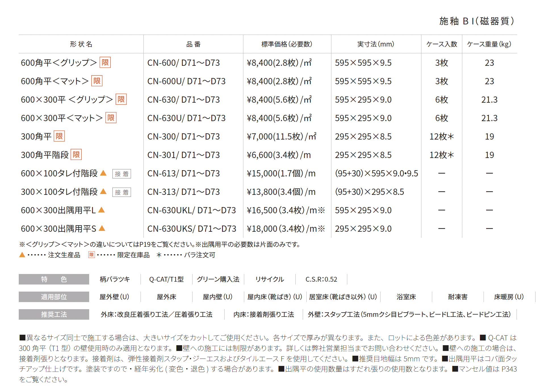The width and height of the screenshot is (556, 392).
Task: Click the 接着 badge on the 300×100タレ付階段 row
Action: click(122, 192)
